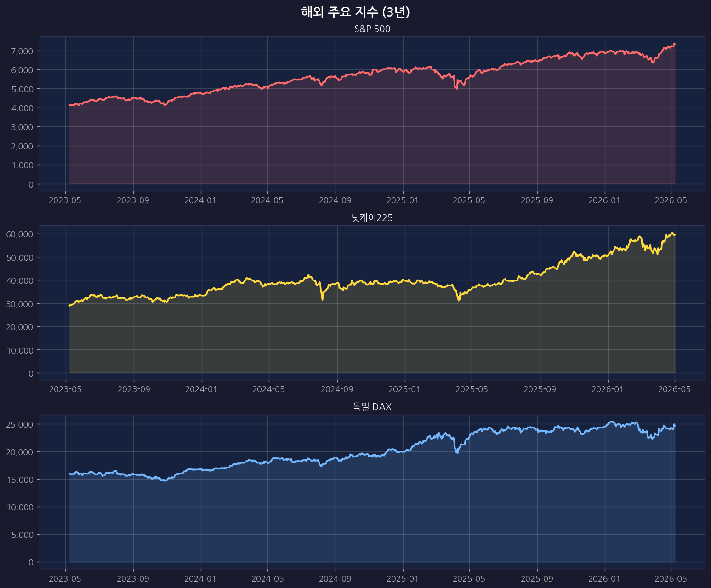Click the 30,000 label on Nikkei axis
711x588 pixels.
click(20, 303)
